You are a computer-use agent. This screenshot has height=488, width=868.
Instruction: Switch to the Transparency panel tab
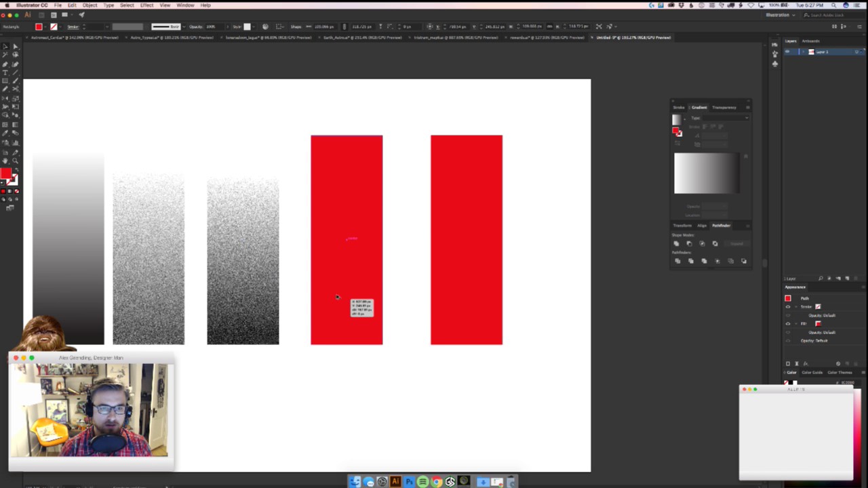724,107
